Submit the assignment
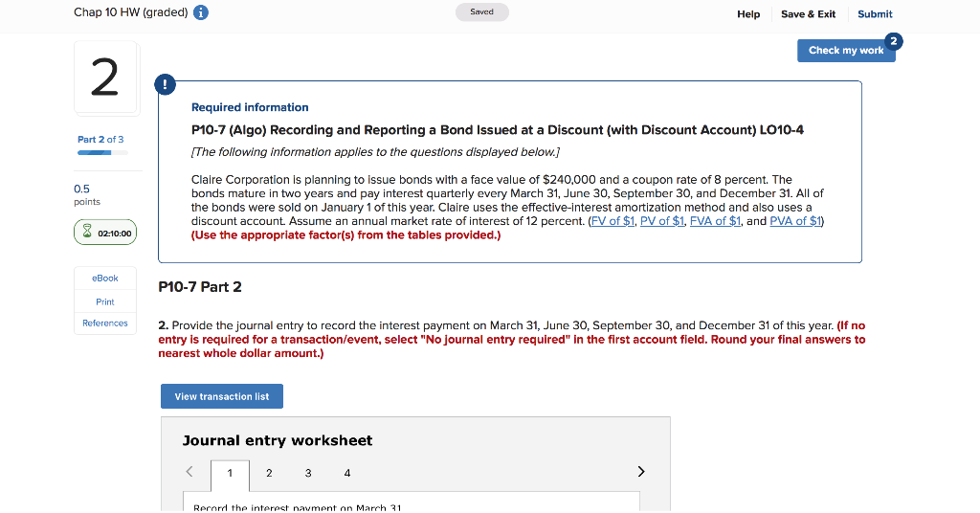980x513 pixels. coord(875,13)
